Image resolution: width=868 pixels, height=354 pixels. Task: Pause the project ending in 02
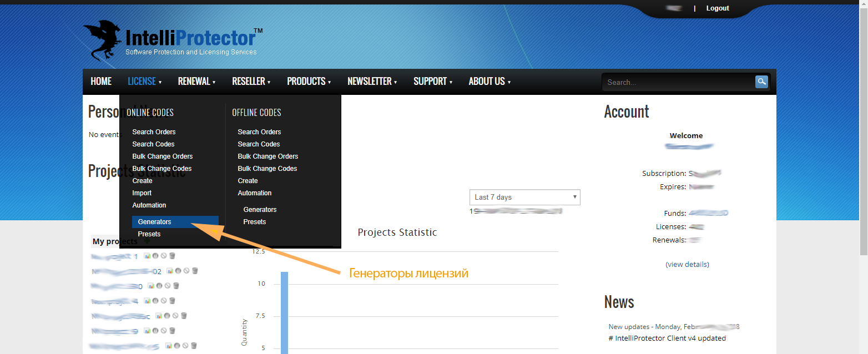(178, 271)
